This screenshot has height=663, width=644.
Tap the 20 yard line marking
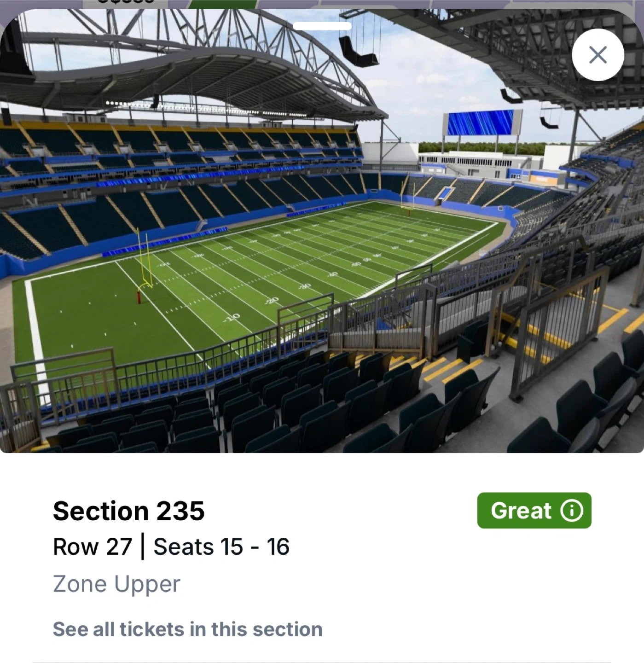click(x=271, y=301)
